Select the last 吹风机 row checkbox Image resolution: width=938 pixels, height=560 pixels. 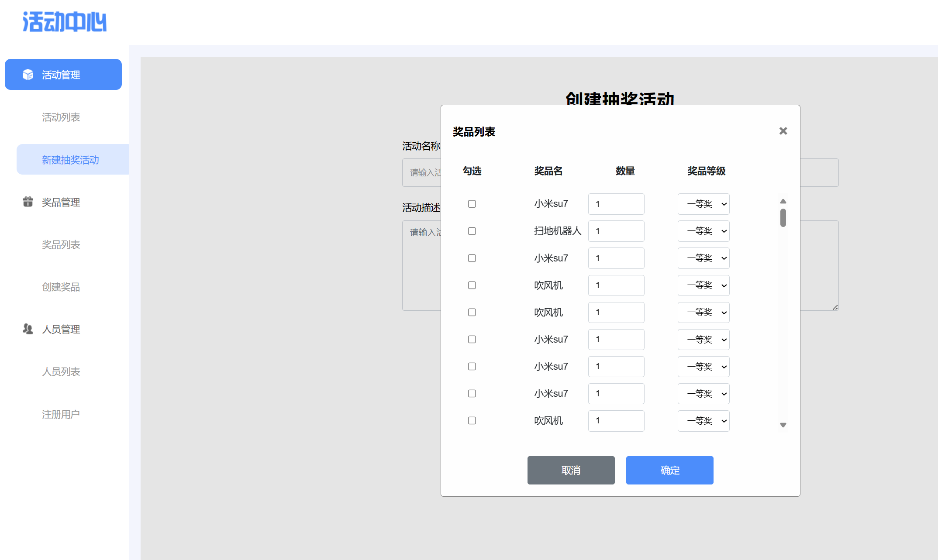point(472,420)
